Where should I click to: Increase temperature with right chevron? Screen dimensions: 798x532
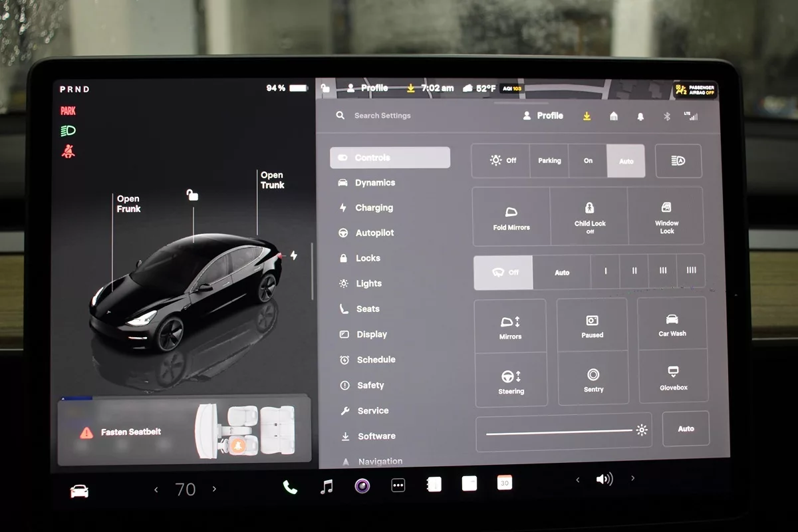point(214,489)
